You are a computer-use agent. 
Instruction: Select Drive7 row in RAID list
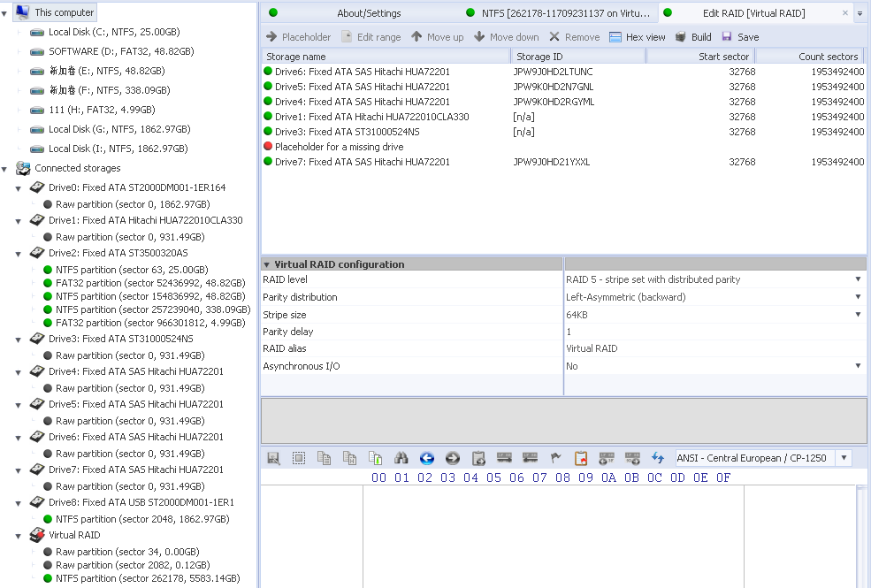[564, 162]
